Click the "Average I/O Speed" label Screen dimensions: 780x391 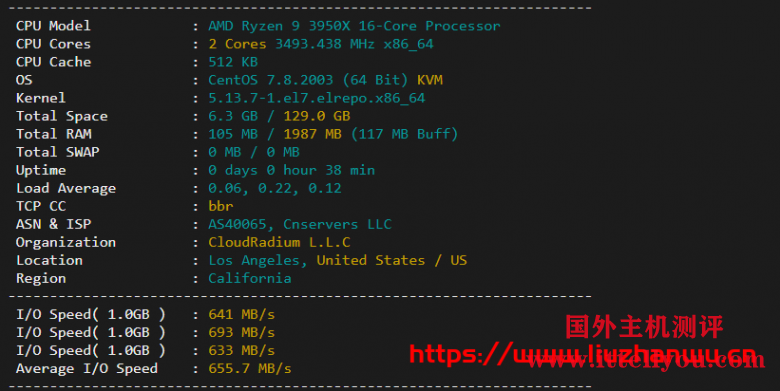[x=87, y=369]
